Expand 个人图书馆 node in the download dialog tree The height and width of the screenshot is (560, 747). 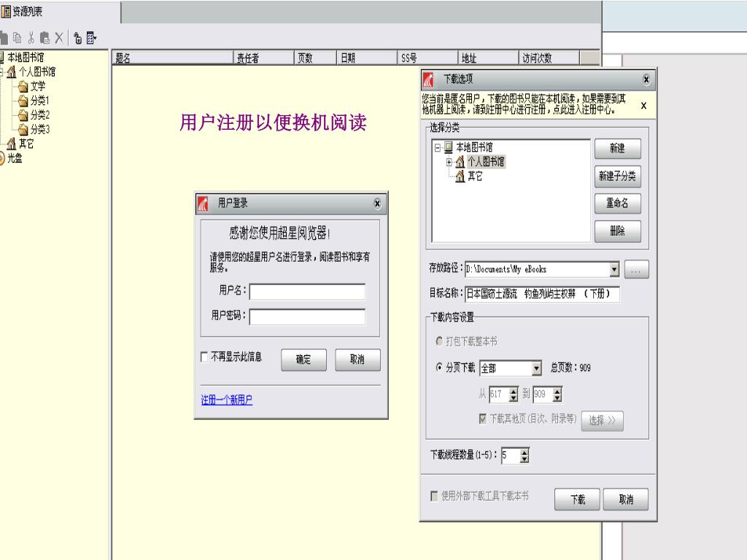[x=449, y=161]
